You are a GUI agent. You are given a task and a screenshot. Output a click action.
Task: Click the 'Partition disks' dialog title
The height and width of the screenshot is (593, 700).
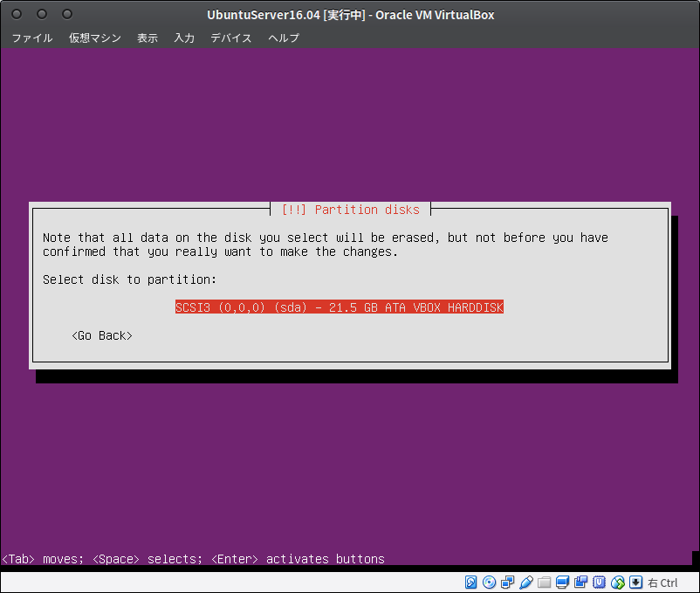coord(351,210)
